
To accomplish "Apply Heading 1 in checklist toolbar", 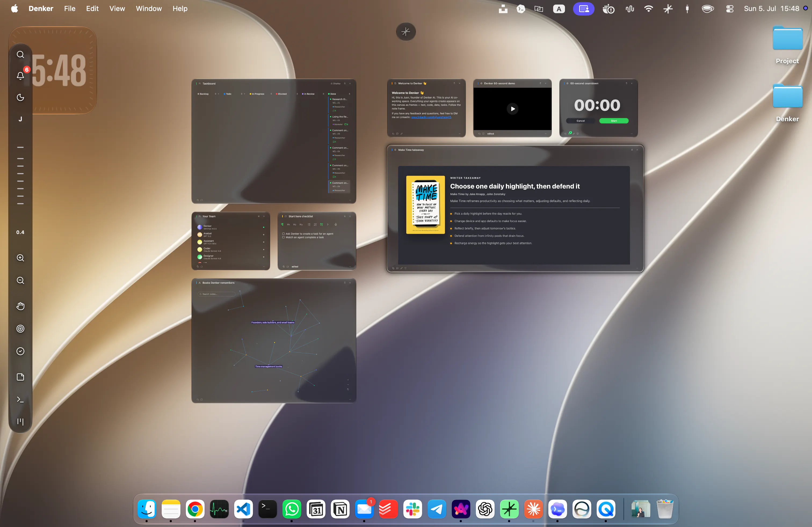I will click(288, 224).
